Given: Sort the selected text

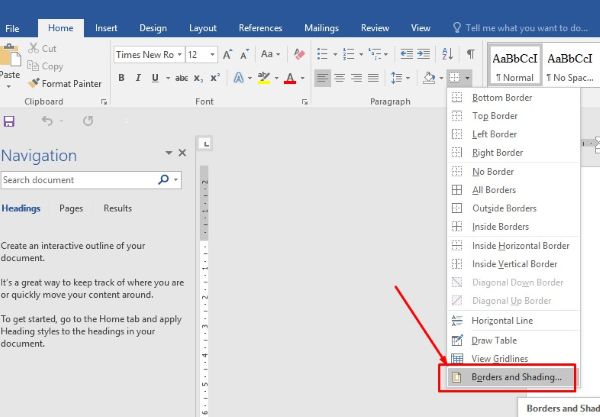Looking at the screenshot, I should [x=447, y=54].
